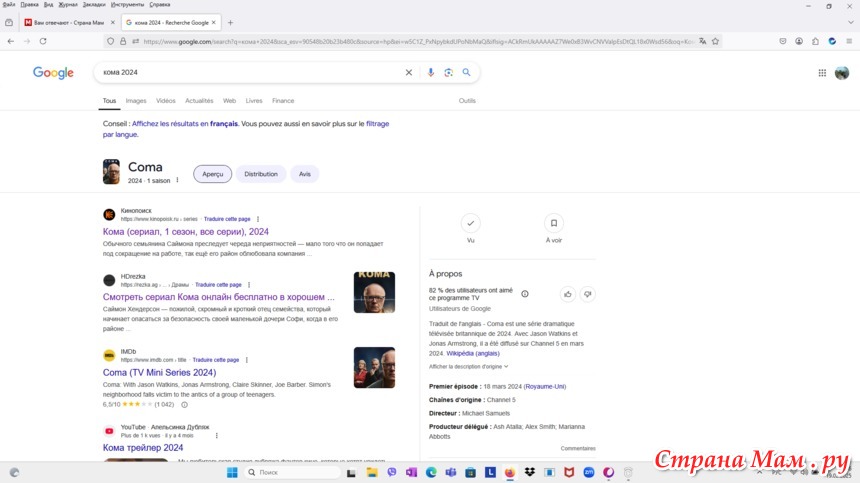Open the Google apps grid
This screenshot has height=483, width=860.
point(822,72)
